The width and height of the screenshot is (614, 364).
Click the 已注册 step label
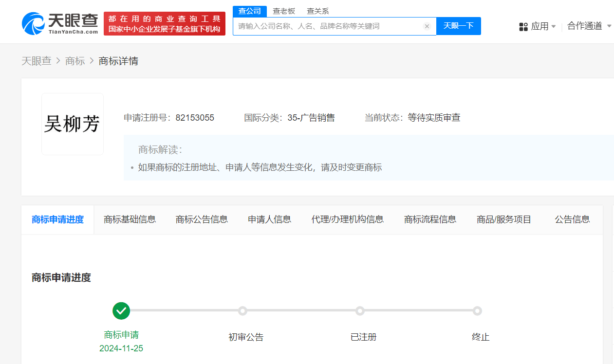pyautogui.click(x=363, y=337)
